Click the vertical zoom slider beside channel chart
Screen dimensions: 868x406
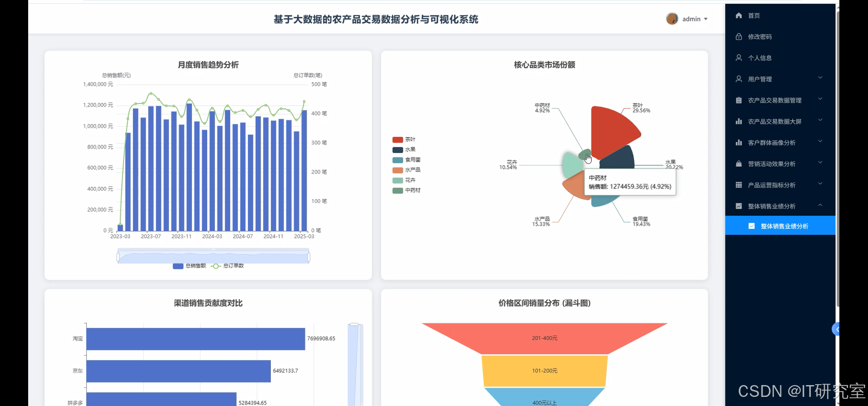355,365
